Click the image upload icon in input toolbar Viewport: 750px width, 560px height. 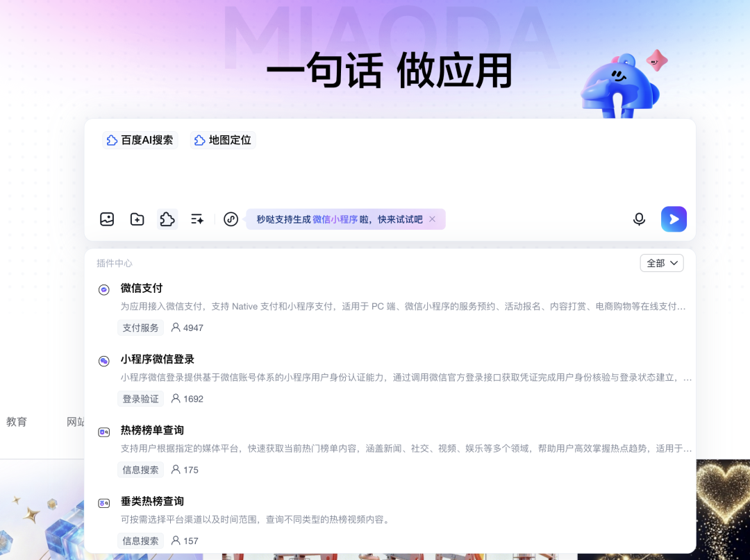tap(107, 219)
